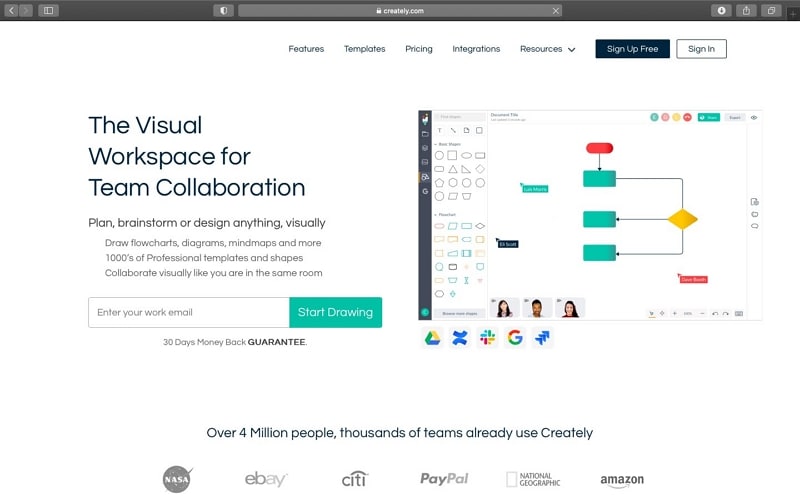Open the shapes panel icon in editor sidebar

point(425,177)
